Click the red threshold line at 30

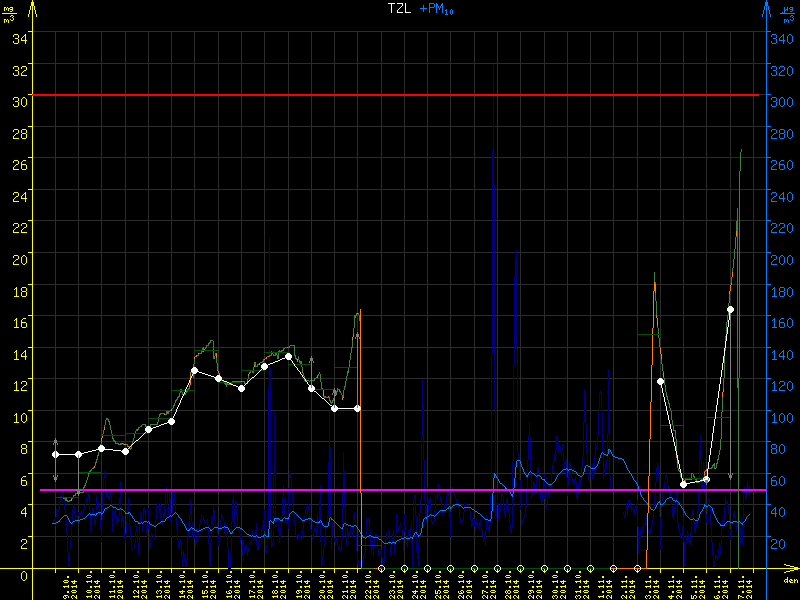(x=400, y=95)
